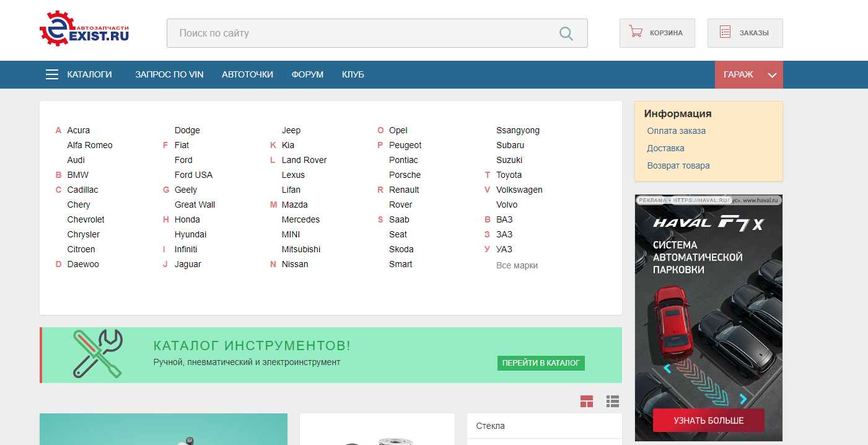Click Перейти в каталог button
This screenshot has height=445, width=868.
541,363
